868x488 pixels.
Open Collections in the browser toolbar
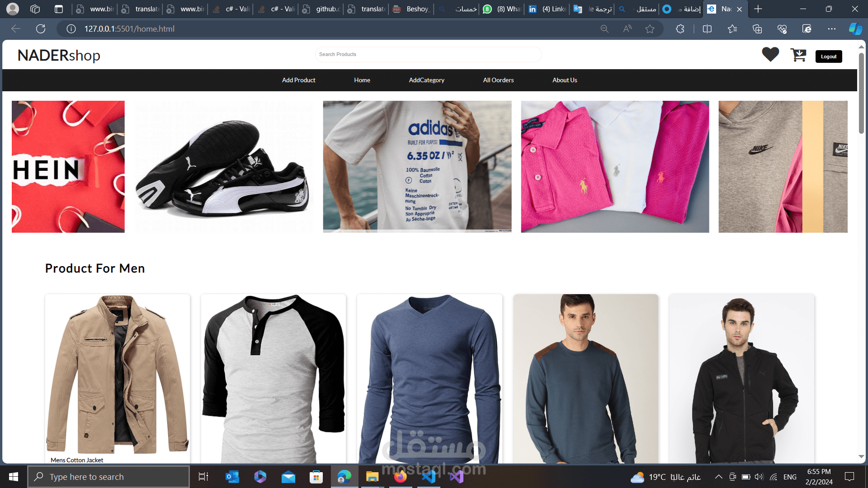pos(757,28)
